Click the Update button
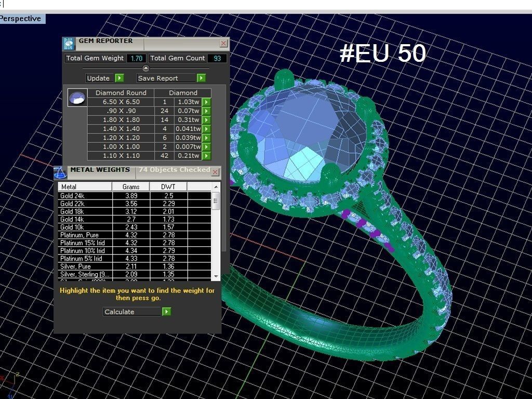The height and width of the screenshot is (399, 532). (x=100, y=78)
